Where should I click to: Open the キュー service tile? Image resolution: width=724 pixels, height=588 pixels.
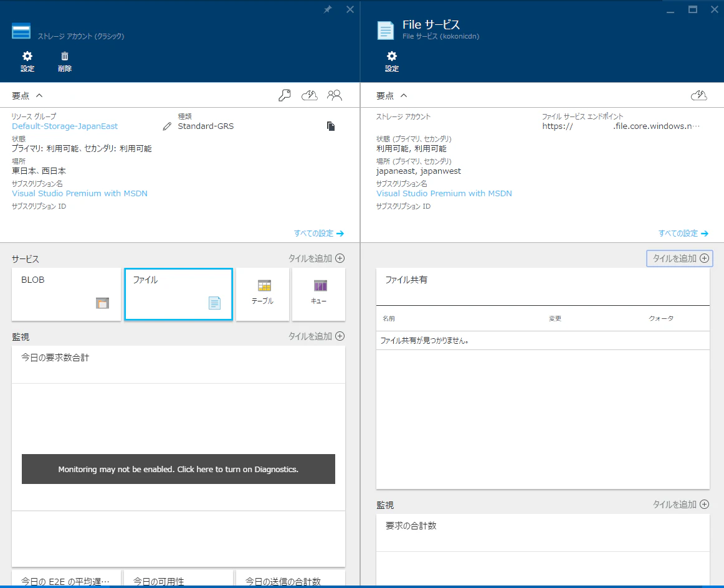[318, 294]
